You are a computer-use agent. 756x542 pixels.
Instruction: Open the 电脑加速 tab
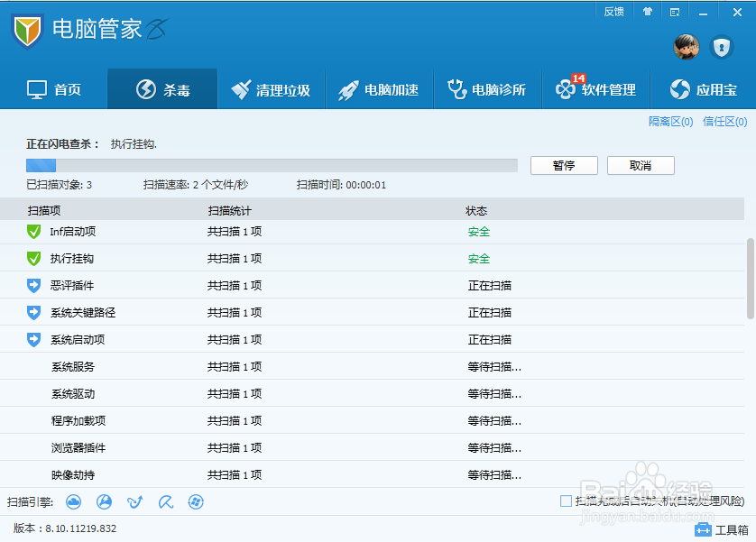pyautogui.click(x=380, y=89)
